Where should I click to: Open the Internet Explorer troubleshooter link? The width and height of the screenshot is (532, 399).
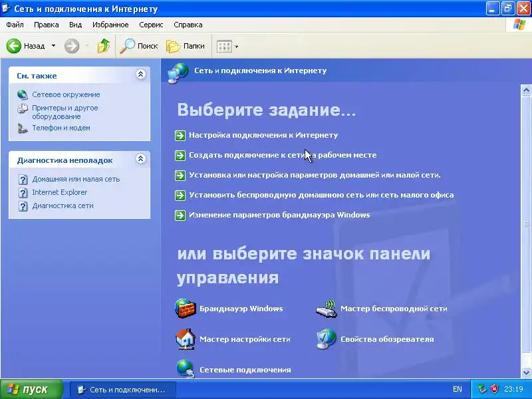(x=60, y=192)
